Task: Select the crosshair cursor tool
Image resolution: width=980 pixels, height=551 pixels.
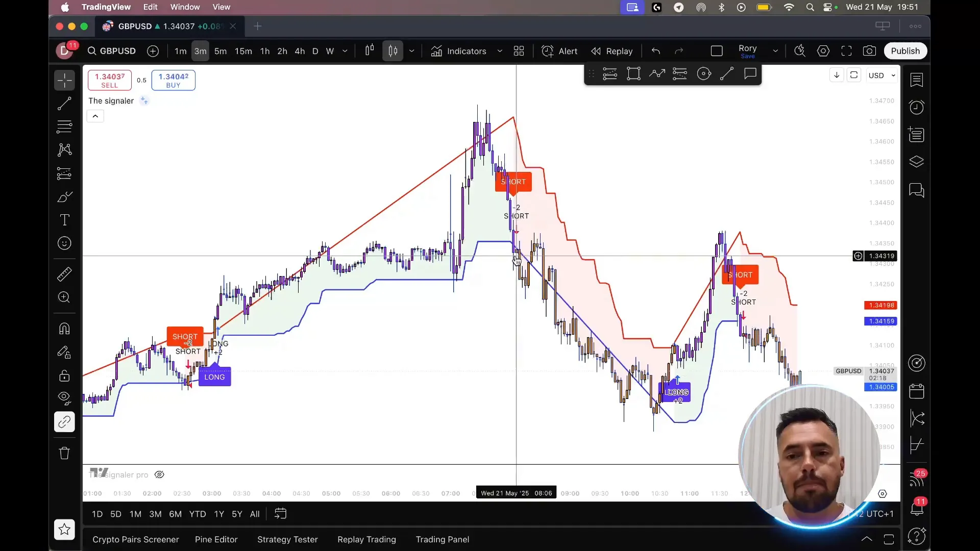Action: click(x=64, y=81)
